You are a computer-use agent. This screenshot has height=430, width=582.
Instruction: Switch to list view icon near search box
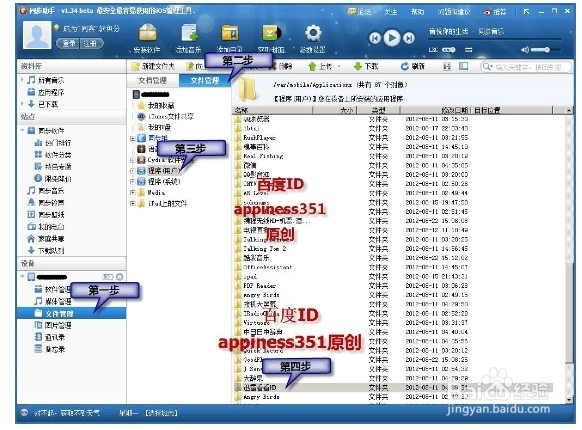(447, 66)
